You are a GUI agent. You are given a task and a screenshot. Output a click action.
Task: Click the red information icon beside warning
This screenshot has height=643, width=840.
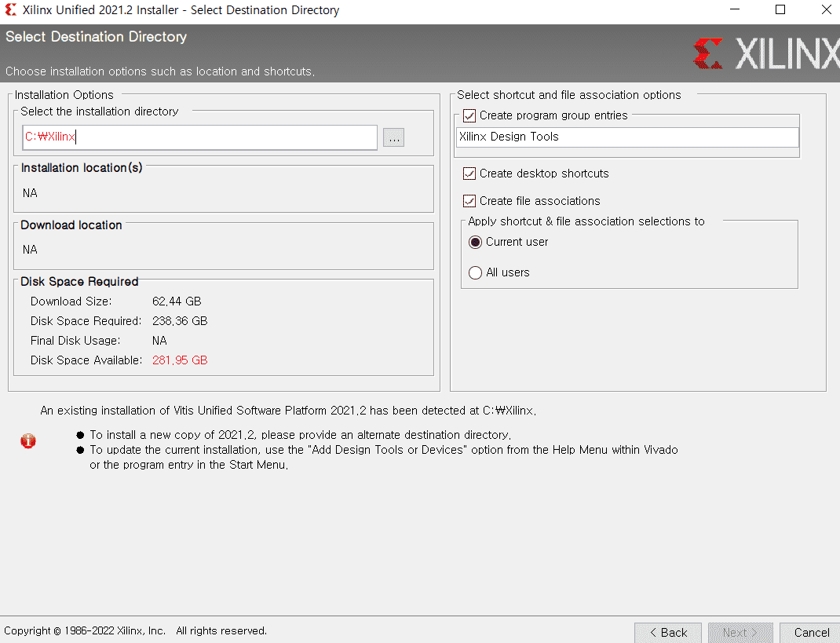[x=27, y=441]
